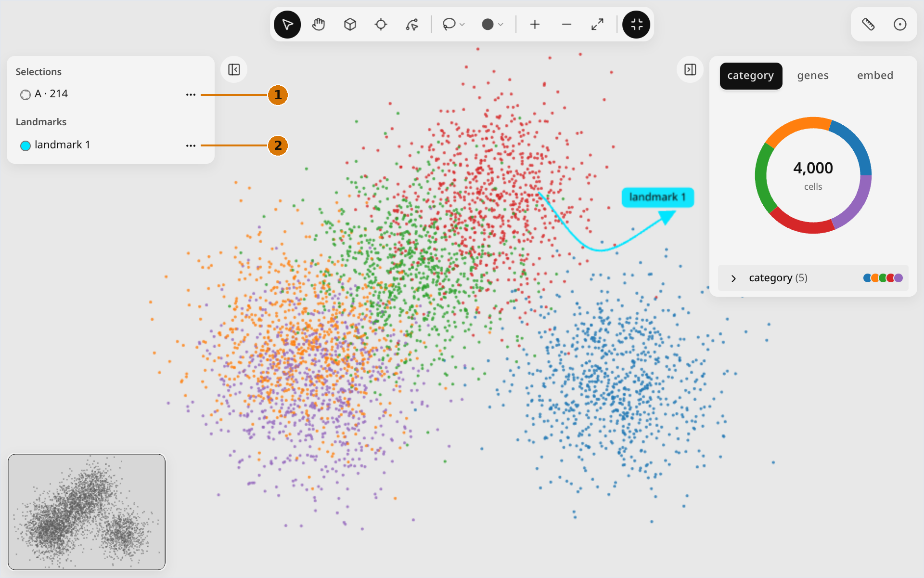
Task: Click the minimap overview thumbnail
Action: 87,512
